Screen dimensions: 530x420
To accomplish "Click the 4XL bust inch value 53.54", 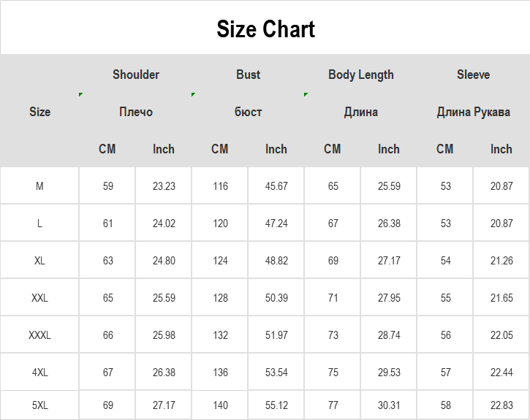I will pos(276,372).
